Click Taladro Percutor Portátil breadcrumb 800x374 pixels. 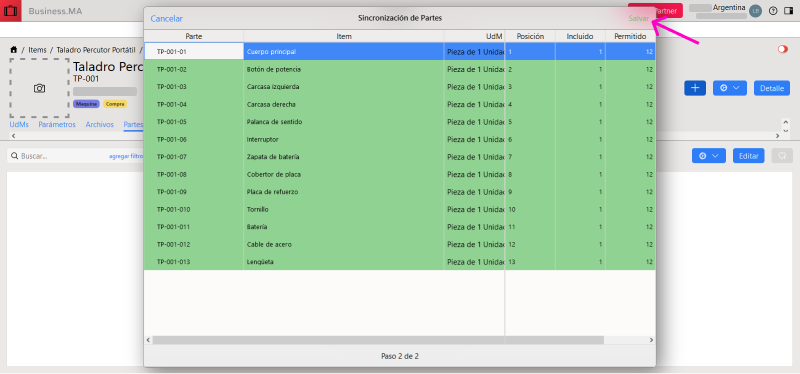tap(96, 50)
